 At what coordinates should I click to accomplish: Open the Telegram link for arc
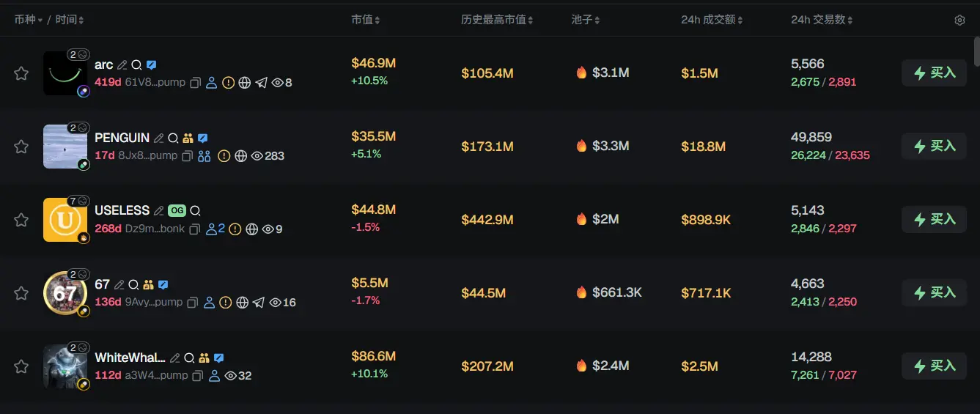[x=261, y=83]
